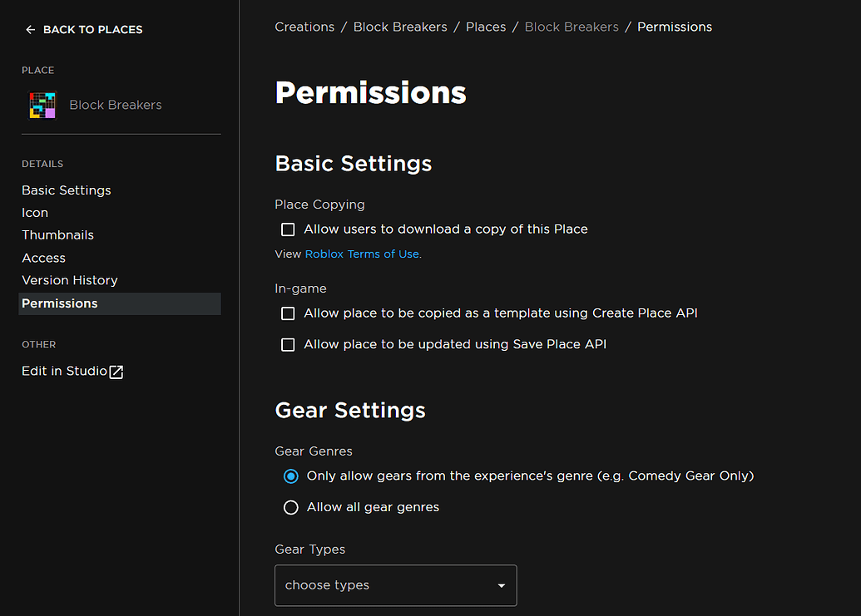Navigate to Basic Settings in the sidebar
861x616 pixels.
(x=66, y=190)
